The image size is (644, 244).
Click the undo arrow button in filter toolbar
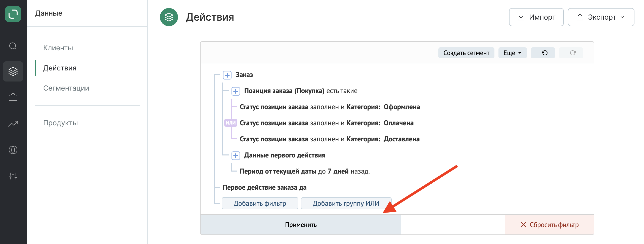(x=543, y=53)
